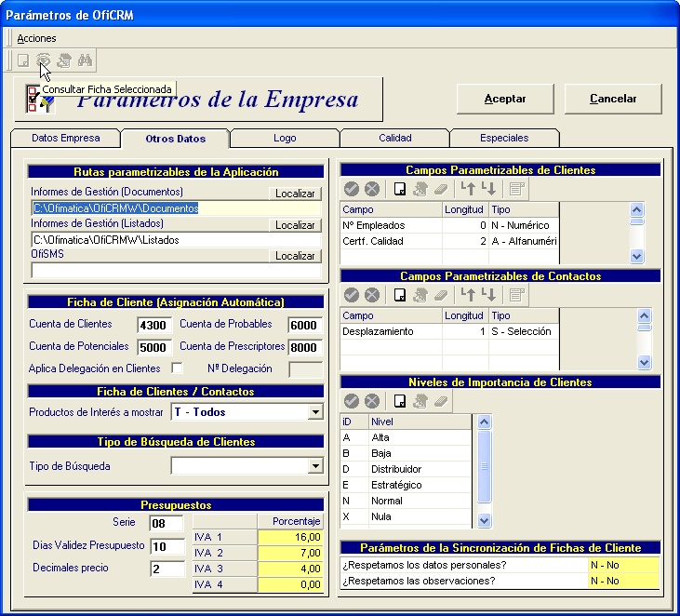The height and width of the screenshot is (616, 680).
Task: Toggle Aplica Delegación en Clientes checkbox
Action: tap(177, 368)
